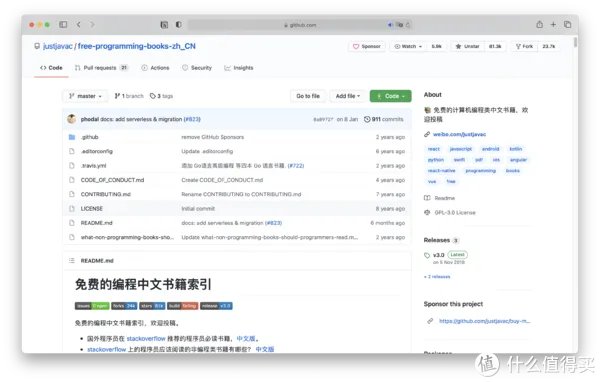Select the angular topic tag
600x382 pixels.
(518, 160)
